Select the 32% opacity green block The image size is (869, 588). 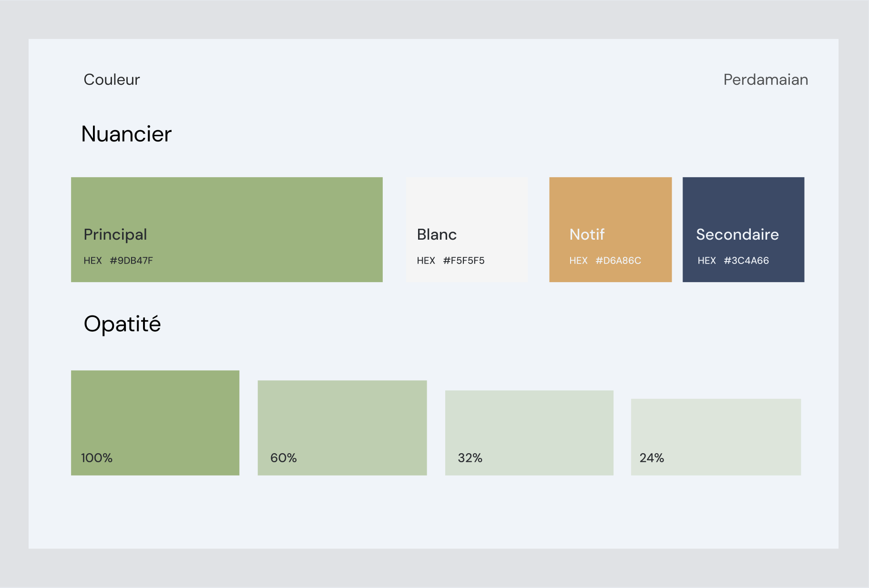coord(529,433)
